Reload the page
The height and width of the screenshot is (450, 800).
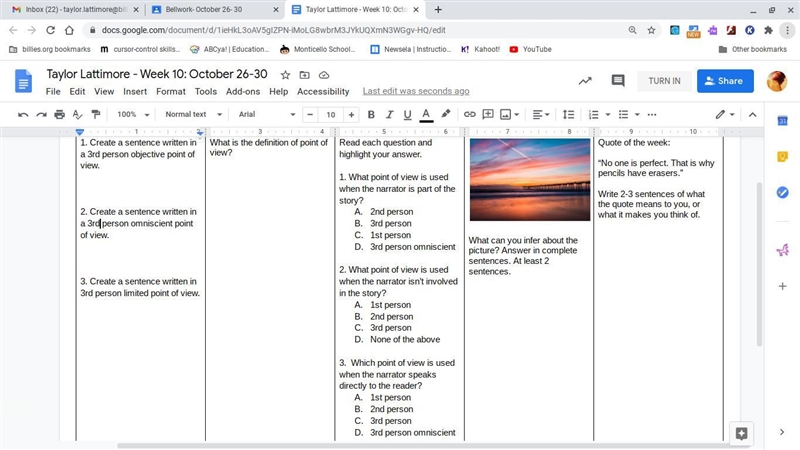(x=50, y=30)
